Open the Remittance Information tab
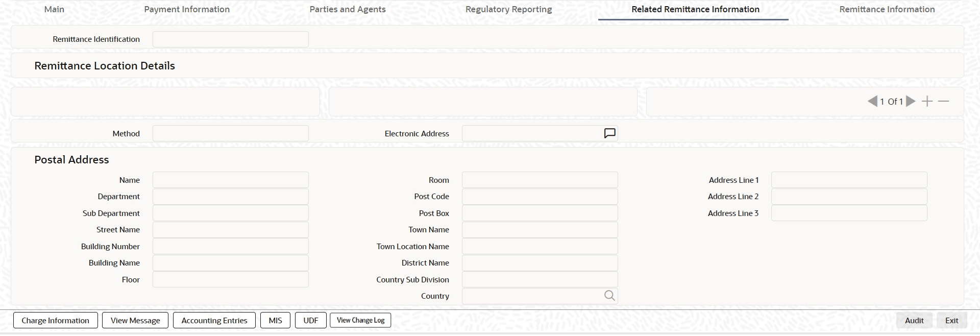This screenshot has width=980, height=336. point(887,9)
